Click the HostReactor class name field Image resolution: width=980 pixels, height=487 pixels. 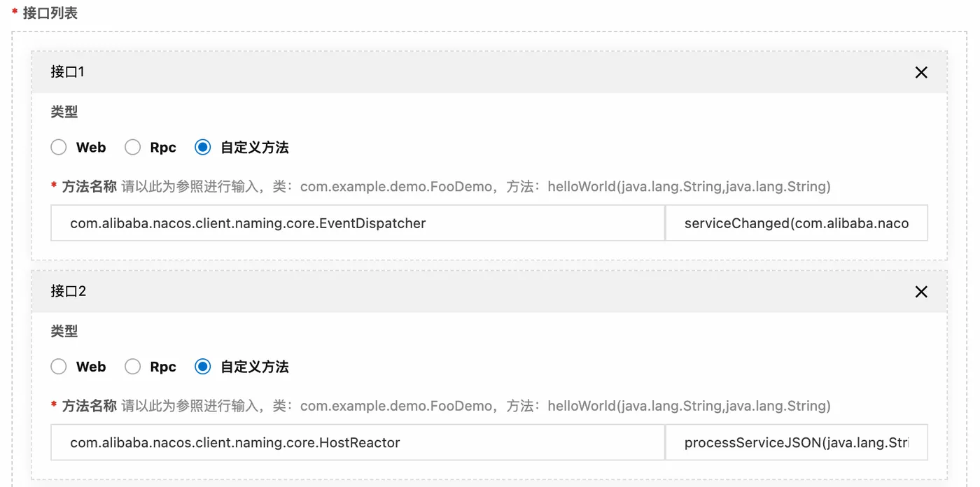(357, 442)
